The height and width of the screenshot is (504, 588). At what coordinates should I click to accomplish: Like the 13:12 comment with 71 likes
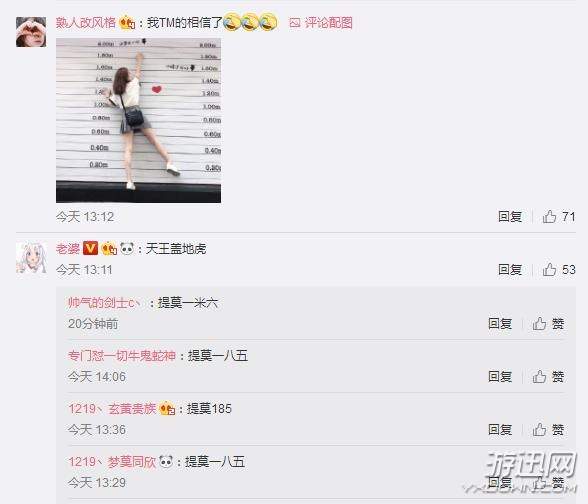point(558,217)
